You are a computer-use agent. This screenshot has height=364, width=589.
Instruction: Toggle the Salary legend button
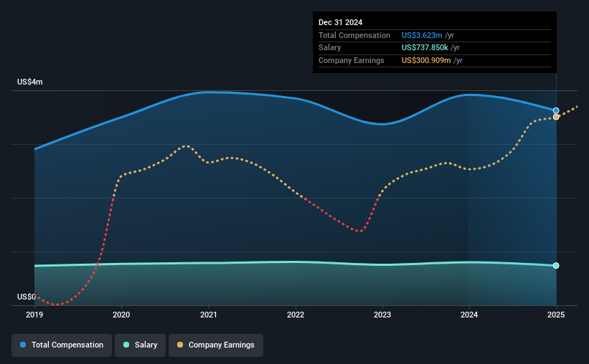coord(140,345)
